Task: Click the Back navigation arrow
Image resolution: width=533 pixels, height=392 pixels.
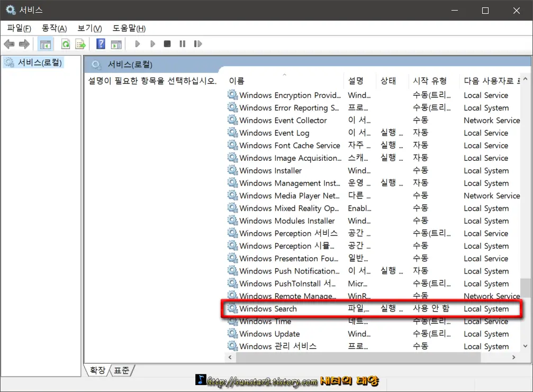Action: click(9, 44)
